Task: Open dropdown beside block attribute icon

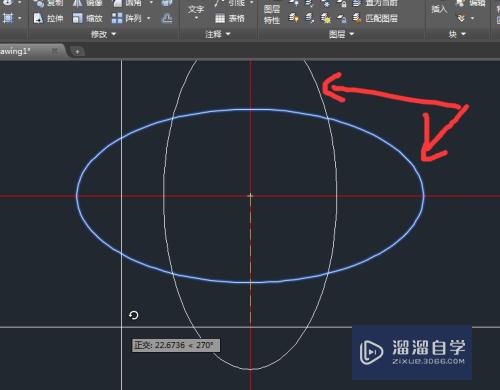Action: coord(472,18)
